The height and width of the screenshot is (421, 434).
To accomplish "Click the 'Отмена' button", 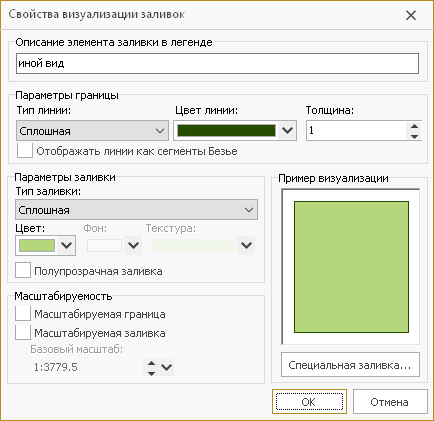I will (x=390, y=402).
